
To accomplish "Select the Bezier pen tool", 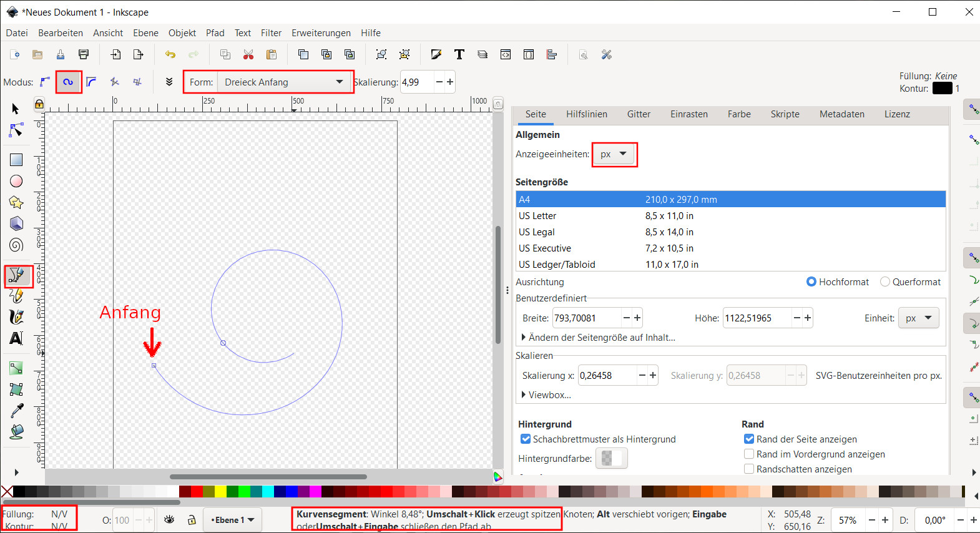I will pyautogui.click(x=17, y=275).
